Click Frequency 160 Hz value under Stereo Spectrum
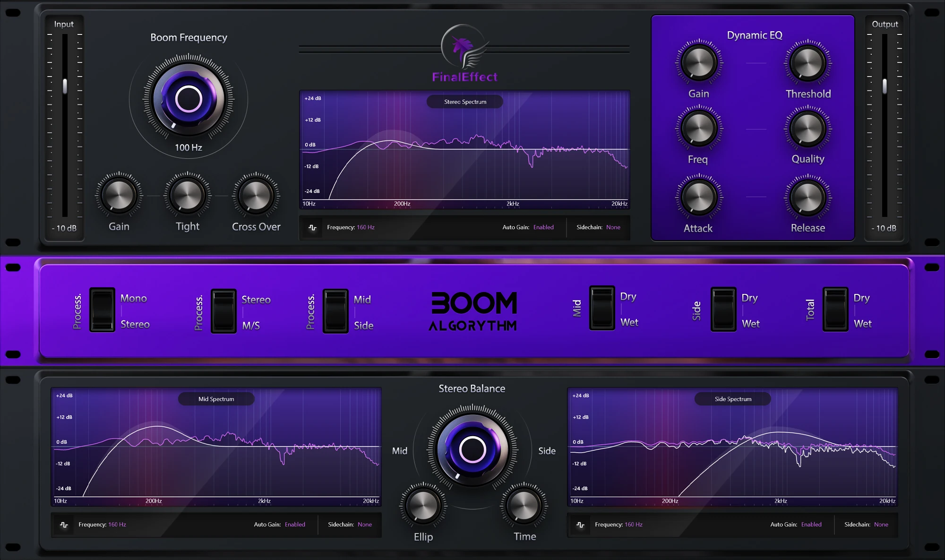 point(366,227)
